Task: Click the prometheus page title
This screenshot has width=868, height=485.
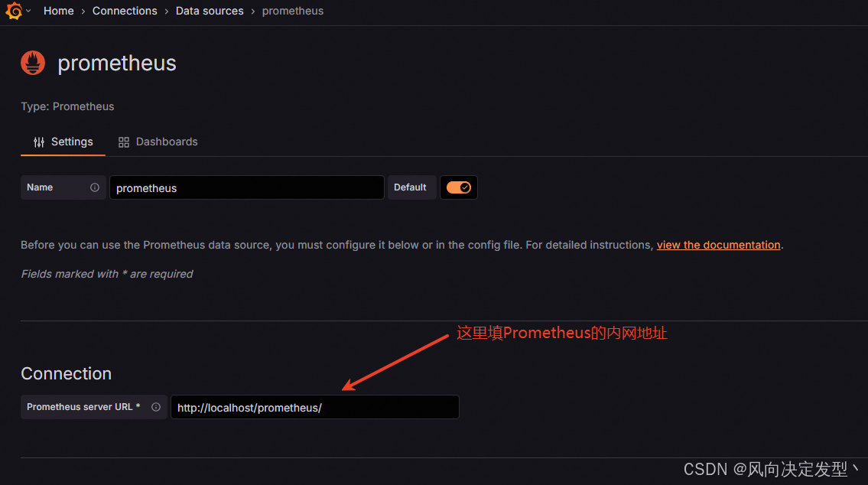Action: pyautogui.click(x=117, y=63)
